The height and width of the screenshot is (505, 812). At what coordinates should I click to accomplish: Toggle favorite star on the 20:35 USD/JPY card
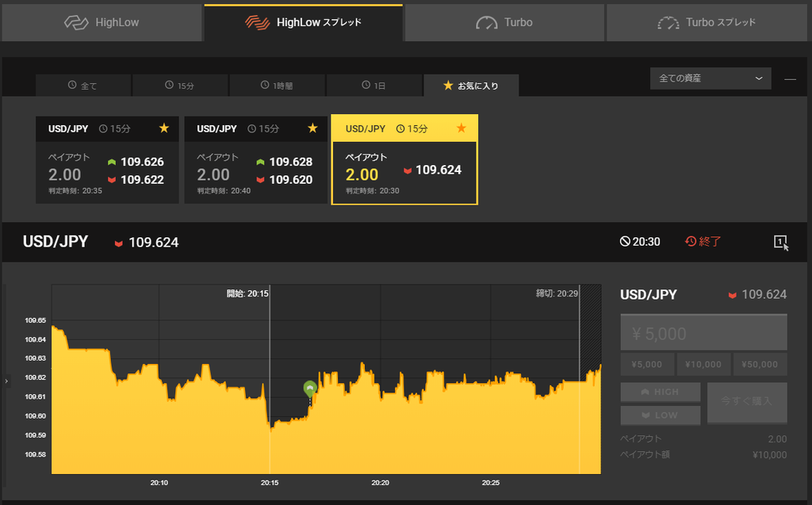pyautogui.click(x=164, y=128)
